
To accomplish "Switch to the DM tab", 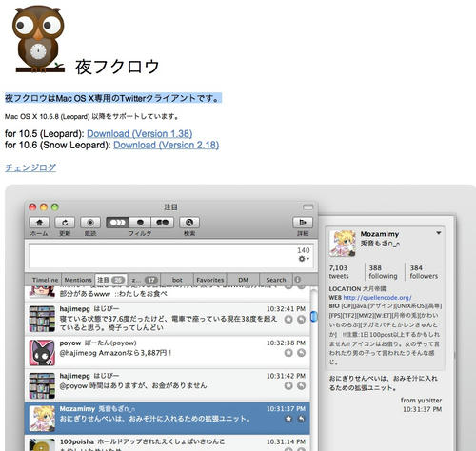I will click(x=243, y=280).
